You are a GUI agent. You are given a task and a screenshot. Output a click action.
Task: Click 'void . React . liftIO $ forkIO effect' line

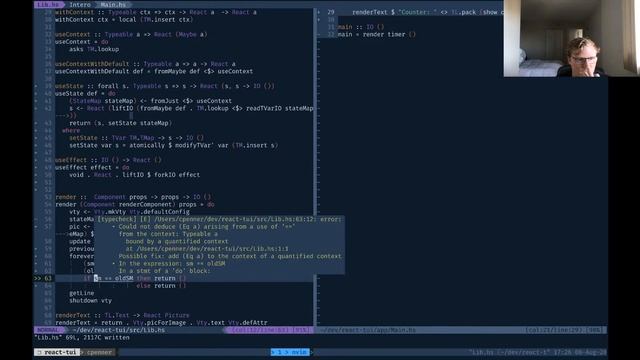click(x=134, y=175)
